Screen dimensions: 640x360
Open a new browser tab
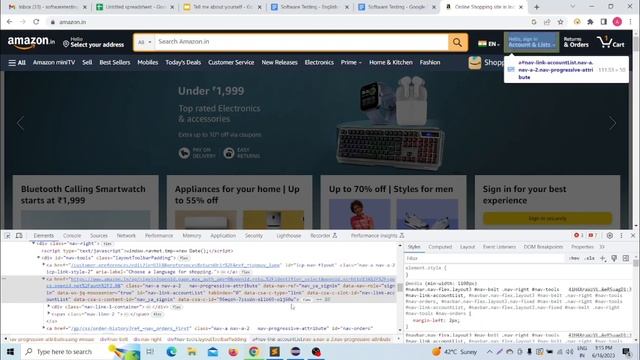click(x=536, y=7)
